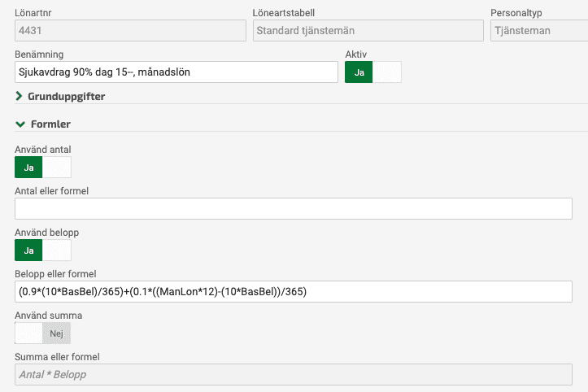The image size is (588, 392).
Task: Focus the Benämning text field
Action: click(176, 72)
